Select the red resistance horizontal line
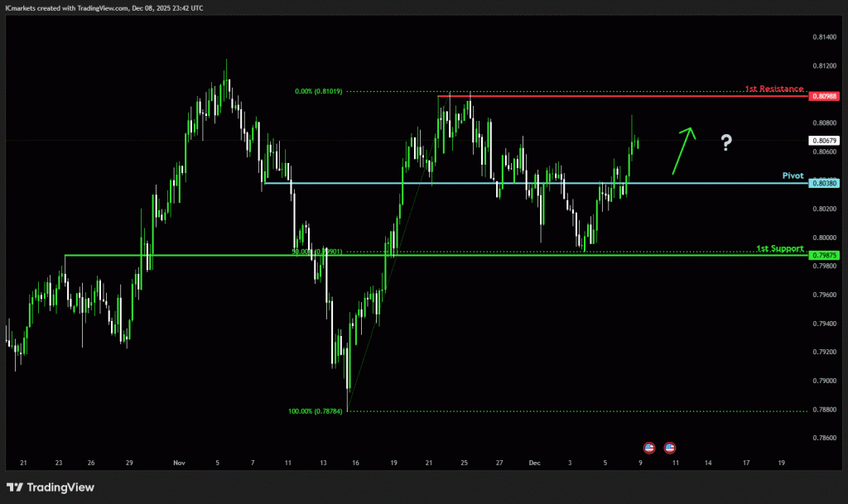The height and width of the screenshot is (504, 848). pos(621,96)
